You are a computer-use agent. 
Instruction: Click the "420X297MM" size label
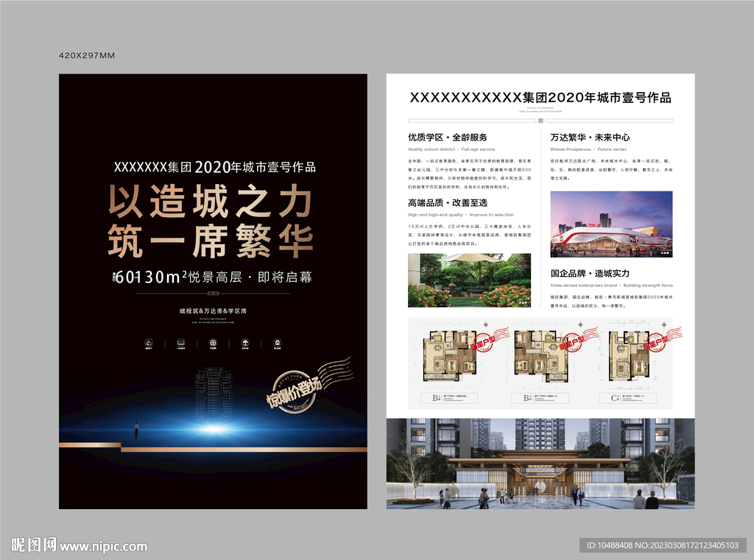point(87,55)
